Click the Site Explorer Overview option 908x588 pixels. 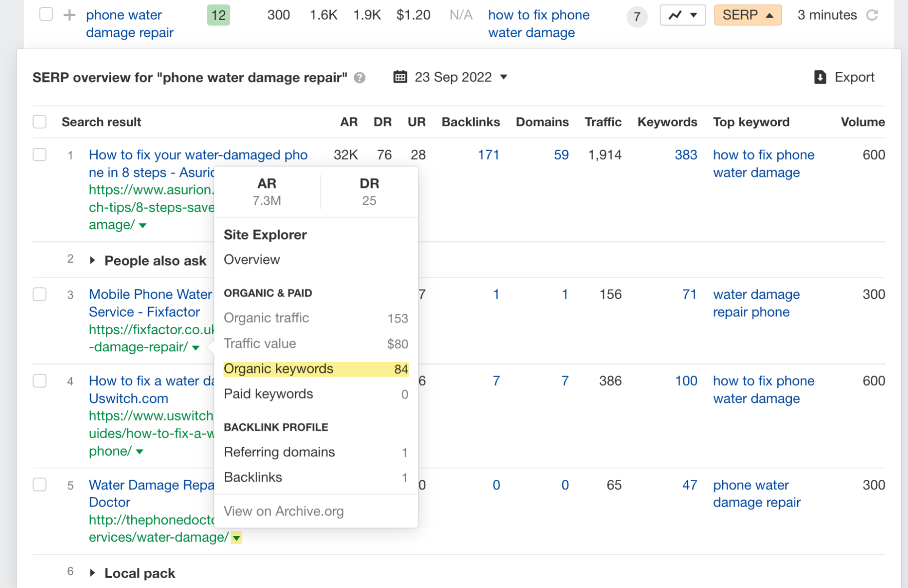click(252, 259)
